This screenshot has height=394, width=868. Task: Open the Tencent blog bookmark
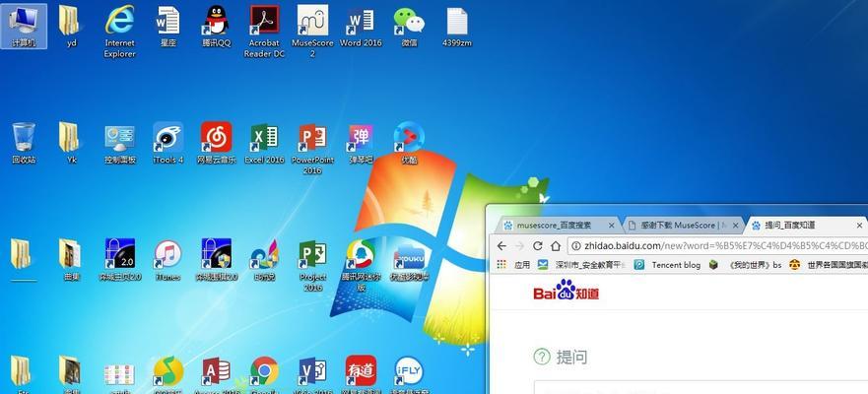coord(667,265)
